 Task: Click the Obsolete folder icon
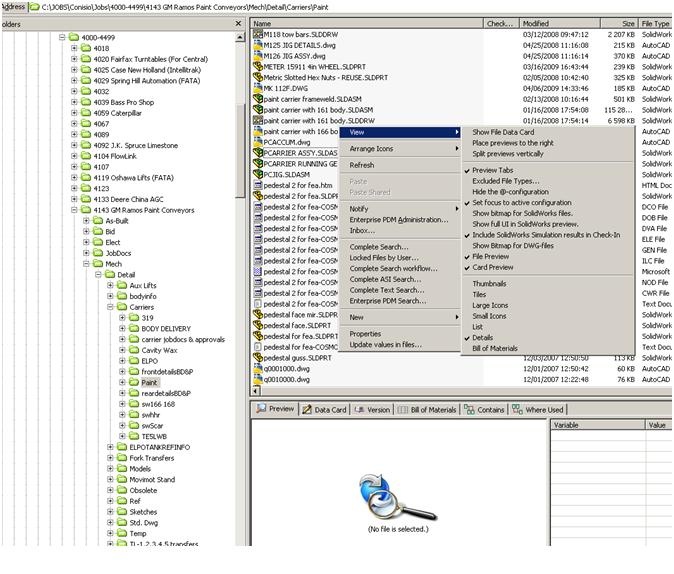(122, 490)
